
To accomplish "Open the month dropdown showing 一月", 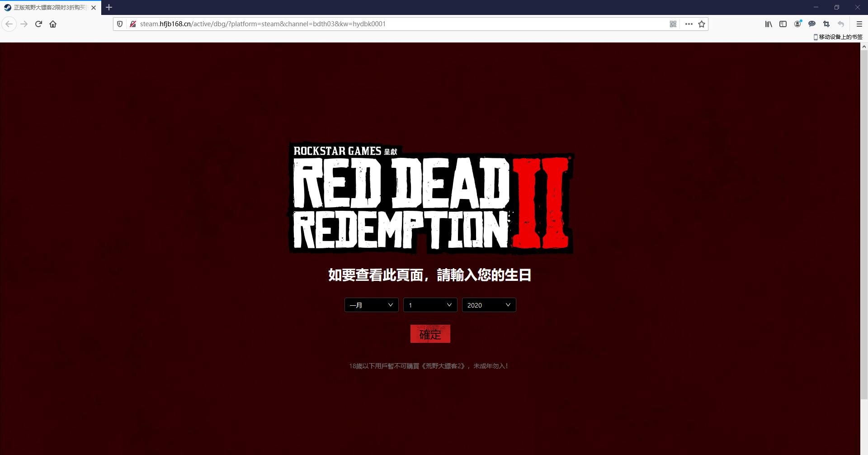I will point(371,305).
